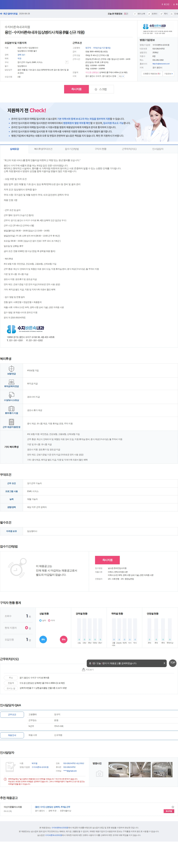178x868 pixels.
Task: Click the 보험/연금 shield icon
Action: [x=11, y=368]
